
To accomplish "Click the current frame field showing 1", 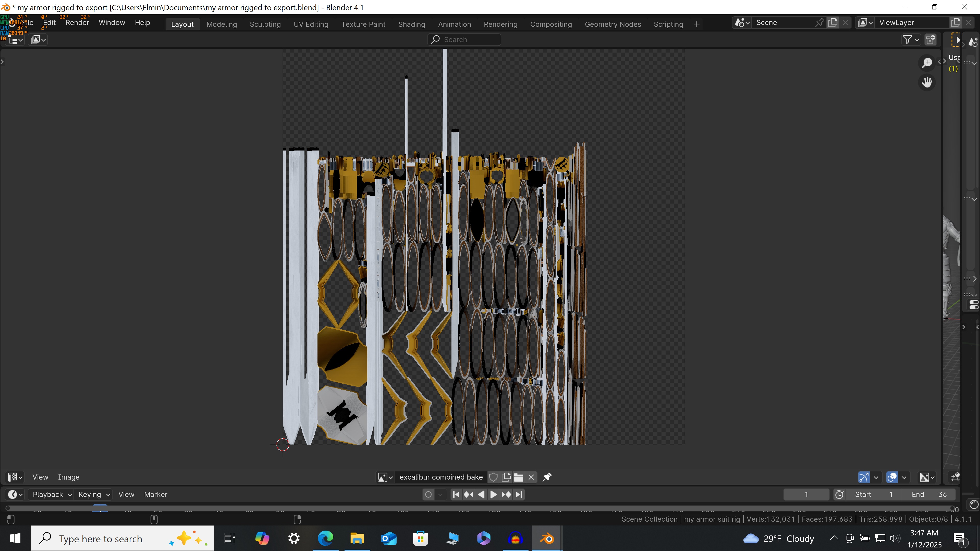I will (806, 494).
